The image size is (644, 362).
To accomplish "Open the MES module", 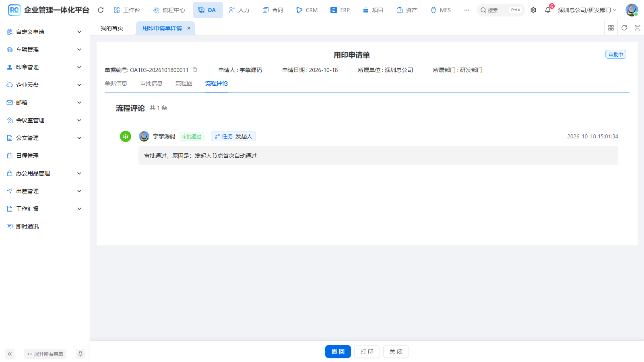I will click(x=441, y=10).
